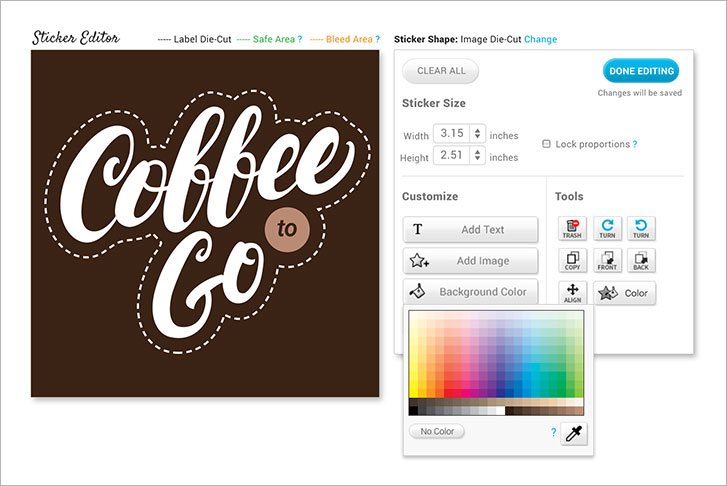Decrease the Height with the down arrow

pyautogui.click(x=477, y=159)
